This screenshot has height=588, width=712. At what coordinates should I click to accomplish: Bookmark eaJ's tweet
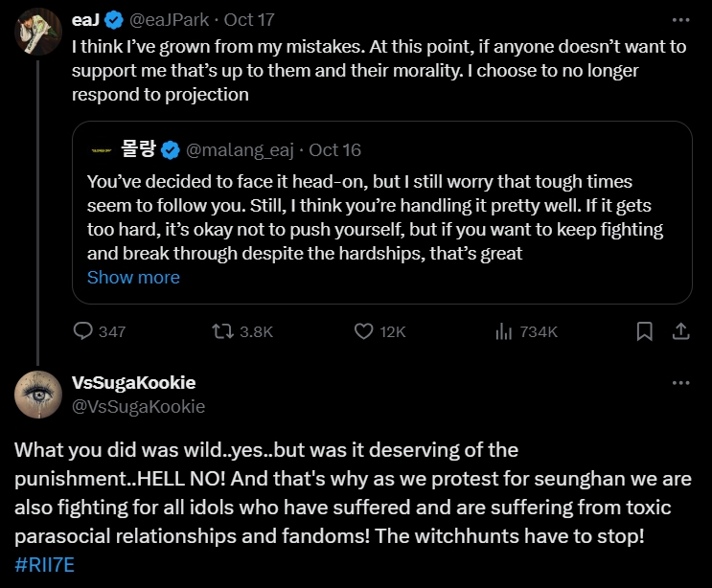pyautogui.click(x=645, y=331)
